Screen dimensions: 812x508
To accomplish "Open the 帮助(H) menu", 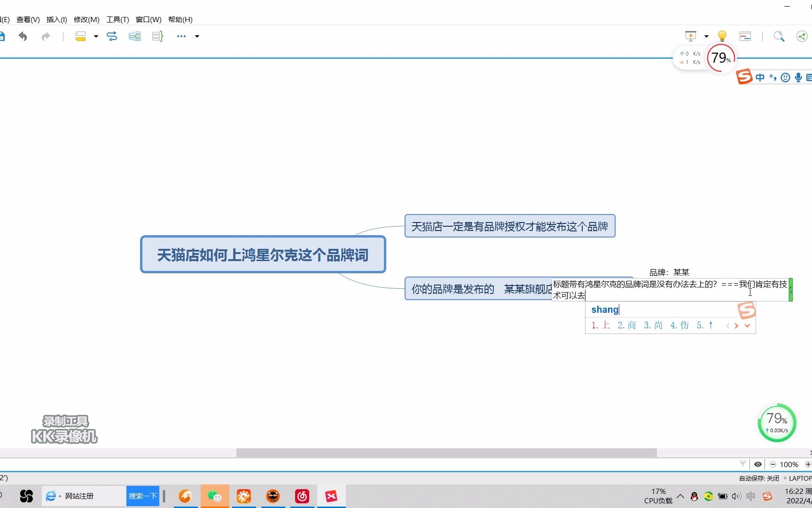I will coord(180,19).
